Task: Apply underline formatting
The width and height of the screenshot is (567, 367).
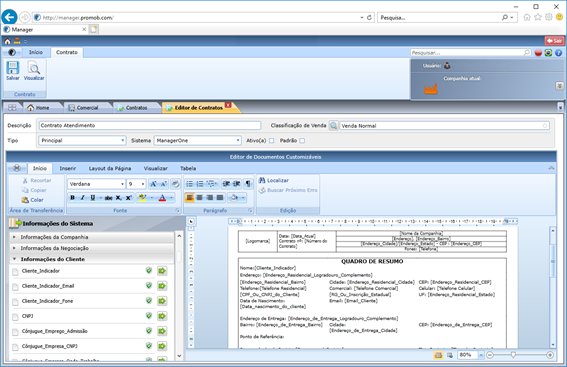Action: coord(93,198)
